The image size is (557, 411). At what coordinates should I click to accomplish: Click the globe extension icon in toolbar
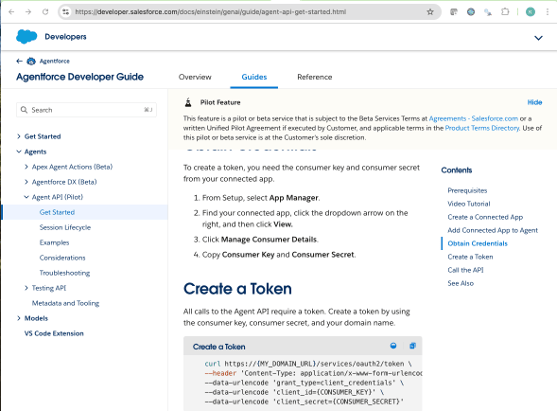[471, 12]
